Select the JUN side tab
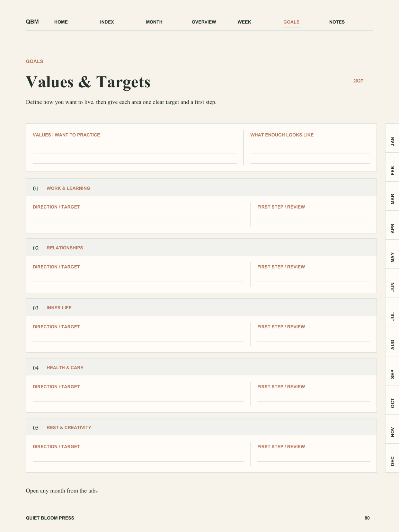This screenshot has width=399, height=532. (392, 283)
